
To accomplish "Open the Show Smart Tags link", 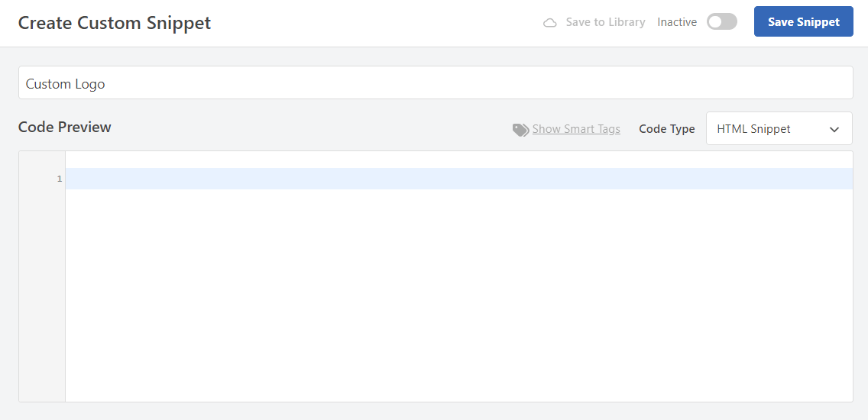I will (x=576, y=129).
